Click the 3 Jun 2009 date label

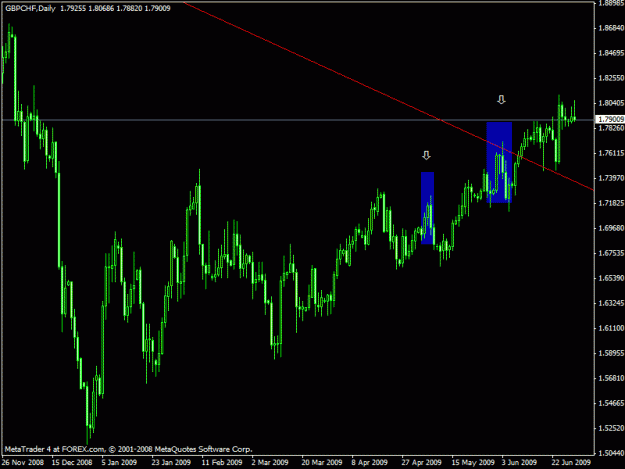coord(519,462)
